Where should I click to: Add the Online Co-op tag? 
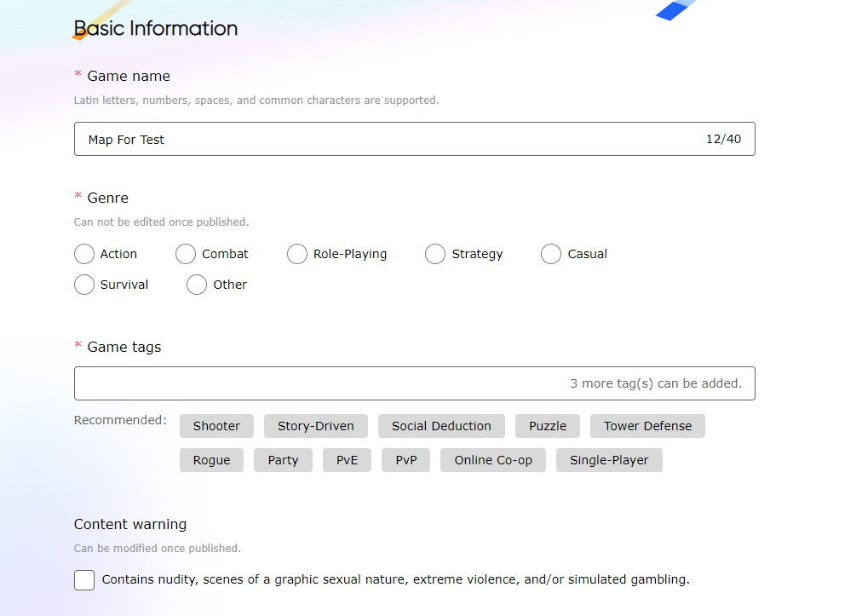(x=493, y=460)
